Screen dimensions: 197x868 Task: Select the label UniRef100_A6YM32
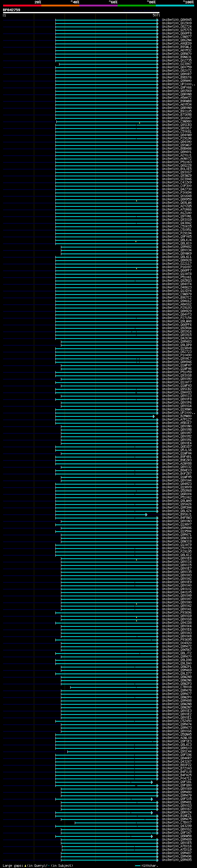177,50
